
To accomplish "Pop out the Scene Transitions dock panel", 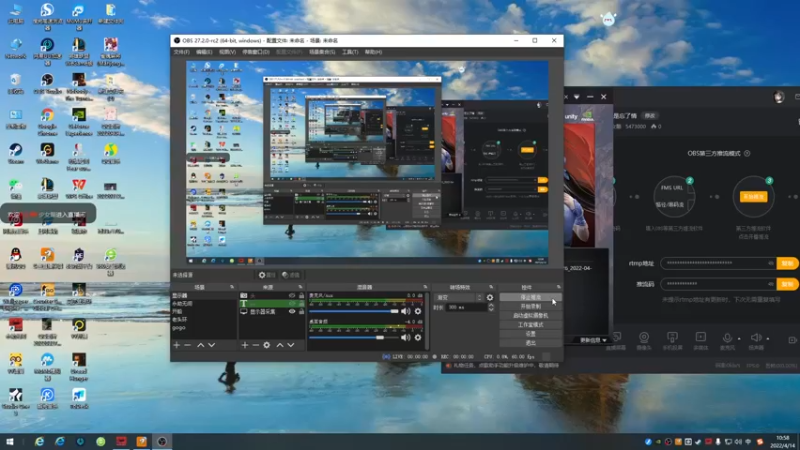I will click(x=491, y=287).
